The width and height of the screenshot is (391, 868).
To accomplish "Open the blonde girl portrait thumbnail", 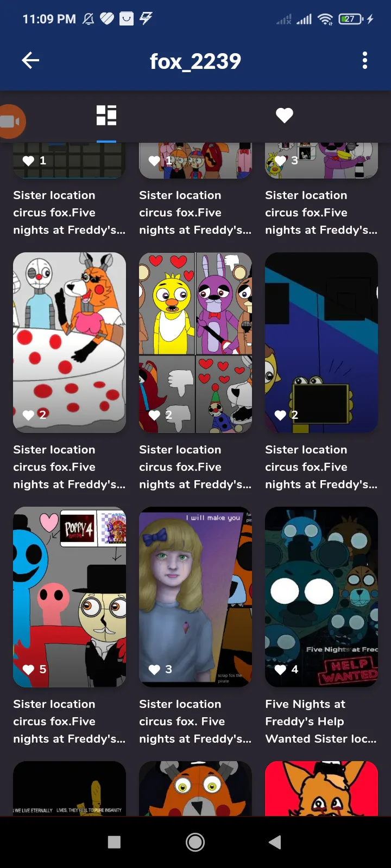I will coord(195,597).
